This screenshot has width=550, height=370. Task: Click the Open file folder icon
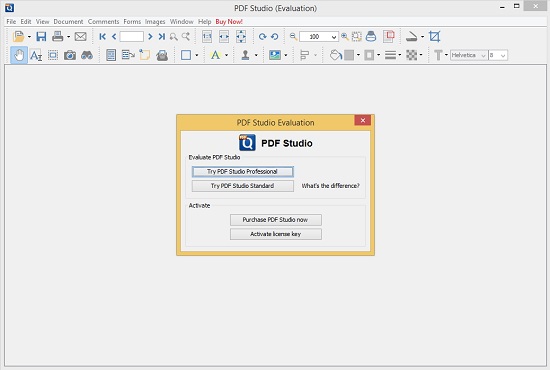click(18, 36)
